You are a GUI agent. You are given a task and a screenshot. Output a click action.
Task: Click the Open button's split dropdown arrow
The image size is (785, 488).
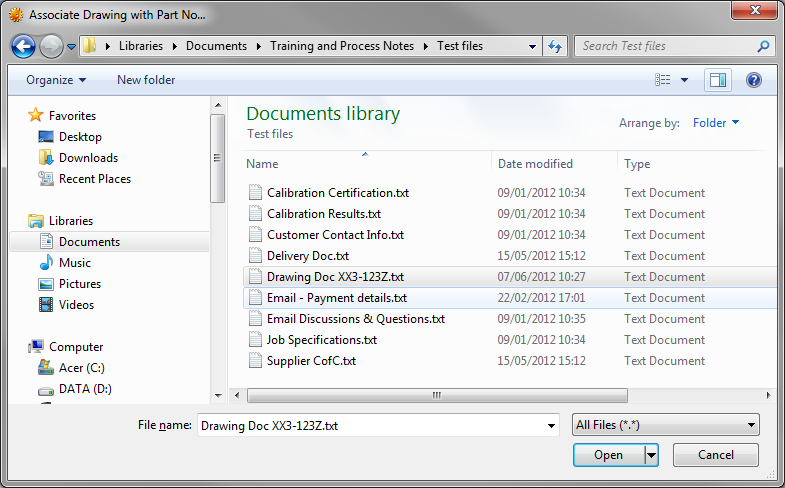coord(651,455)
